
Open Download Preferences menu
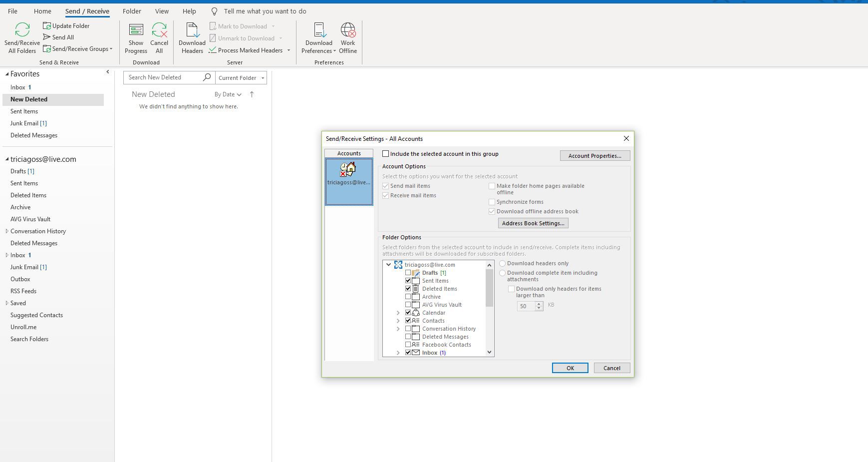point(319,38)
